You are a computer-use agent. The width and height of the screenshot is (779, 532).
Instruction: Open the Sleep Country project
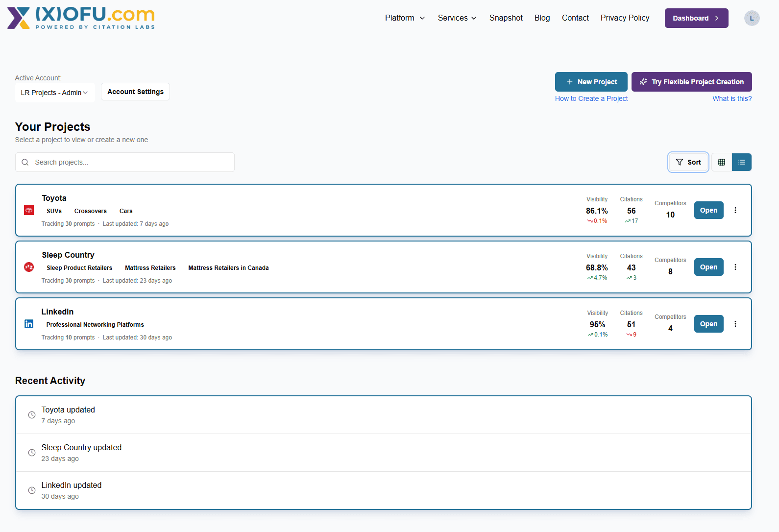pos(708,267)
